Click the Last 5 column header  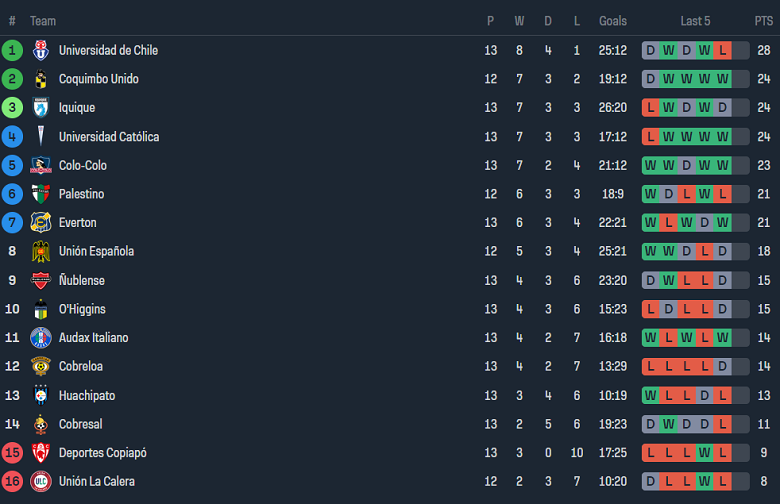(695, 21)
